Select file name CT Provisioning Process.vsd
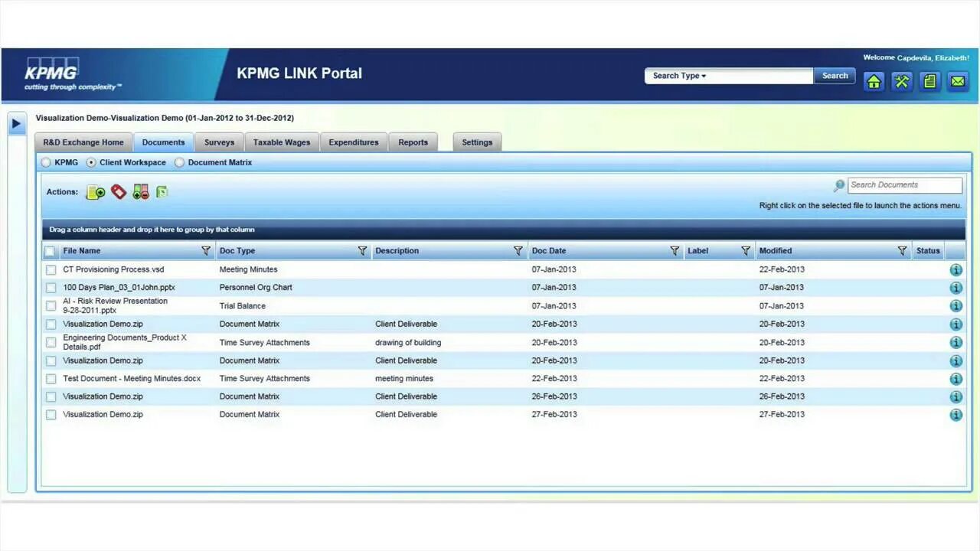The height and width of the screenshot is (551, 980). pyautogui.click(x=113, y=270)
